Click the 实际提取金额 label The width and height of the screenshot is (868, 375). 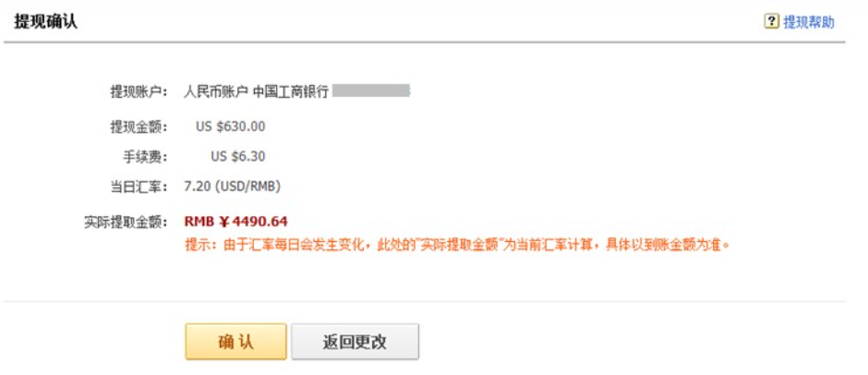click(x=126, y=222)
